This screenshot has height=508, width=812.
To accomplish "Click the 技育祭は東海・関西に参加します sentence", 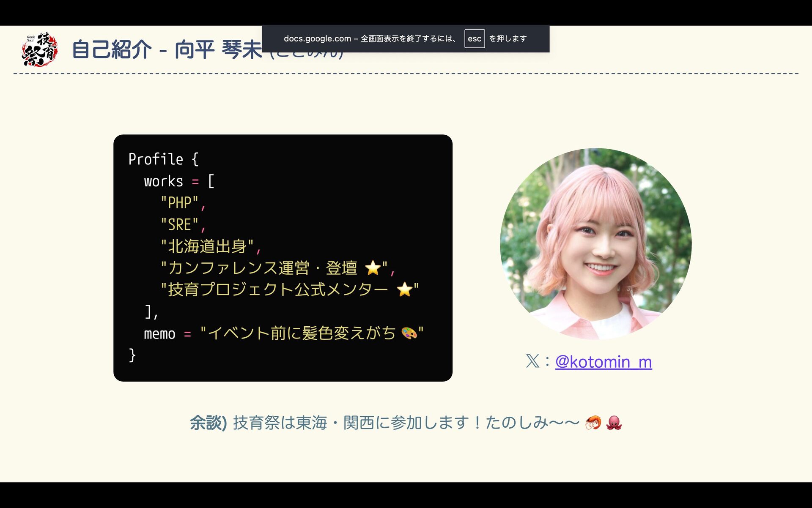I will 351,422.
